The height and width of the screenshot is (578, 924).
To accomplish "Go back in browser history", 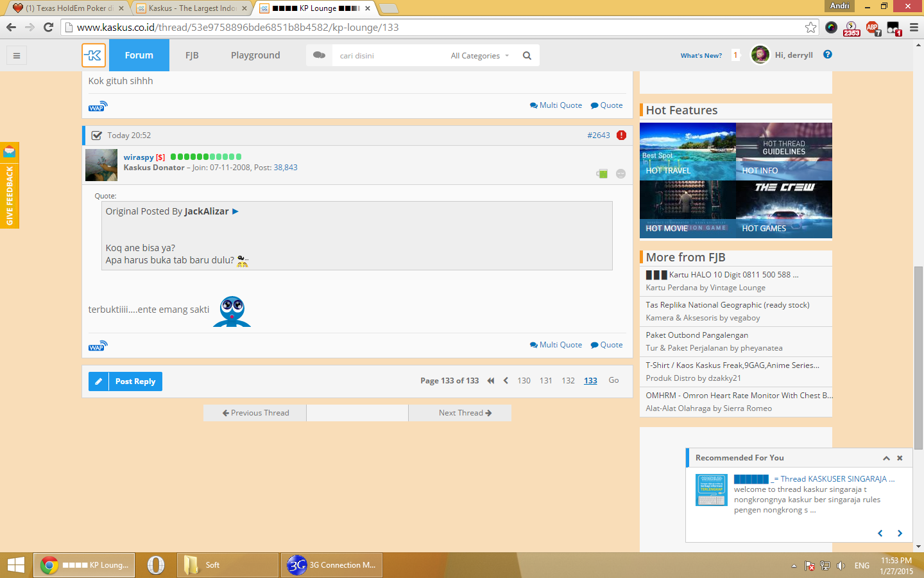I will pos(11,27).
